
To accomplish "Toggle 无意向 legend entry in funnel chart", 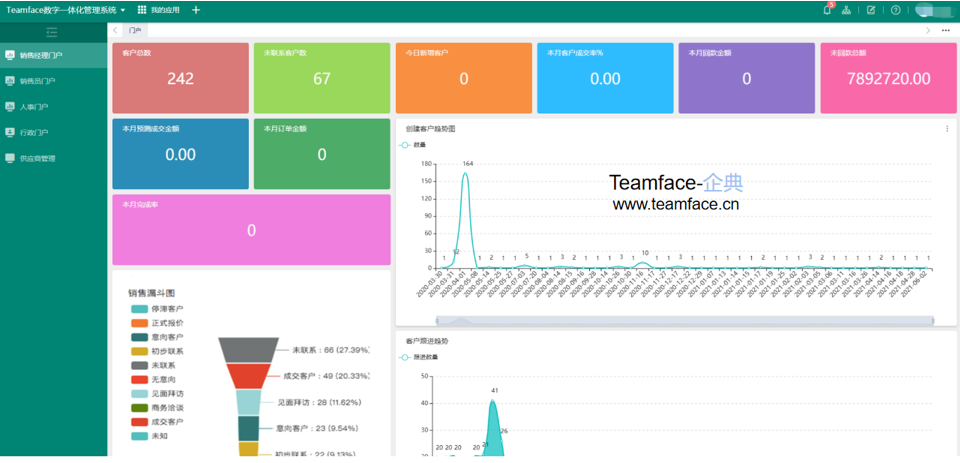I will point(152,380).
